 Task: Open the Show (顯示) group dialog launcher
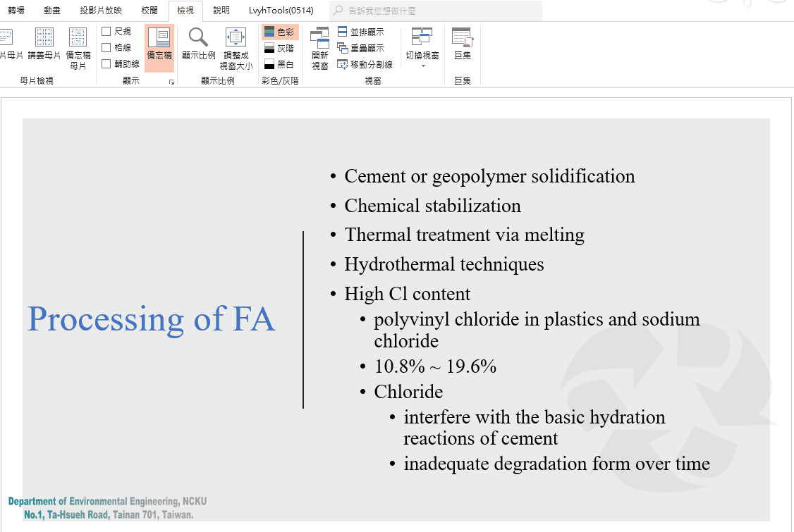(x=171, y=82)
